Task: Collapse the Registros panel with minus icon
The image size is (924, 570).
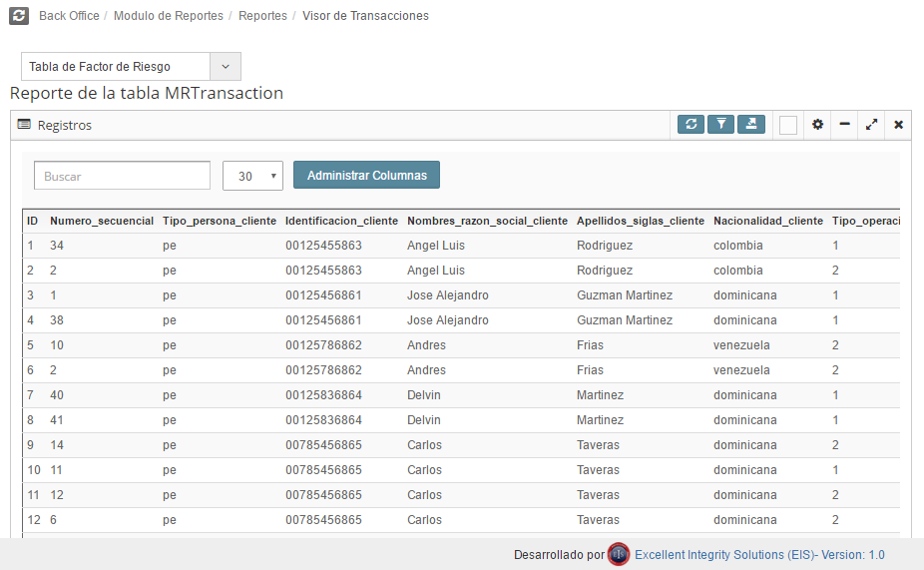Action: tap(844, 125)
